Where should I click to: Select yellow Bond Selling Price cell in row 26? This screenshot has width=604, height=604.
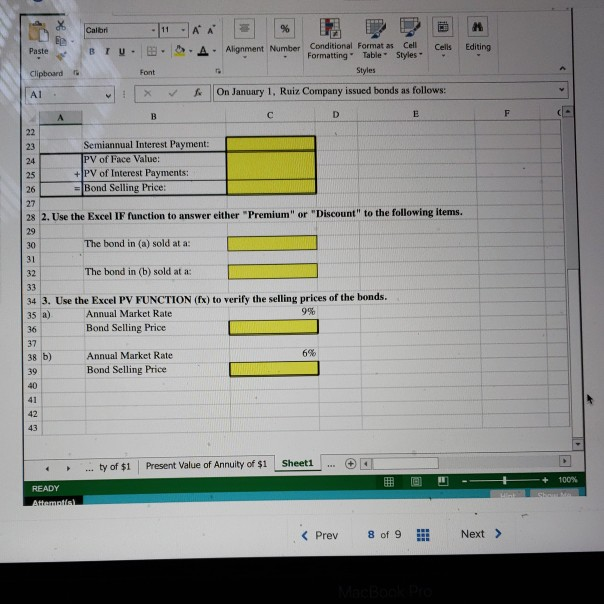coord(272,187)
